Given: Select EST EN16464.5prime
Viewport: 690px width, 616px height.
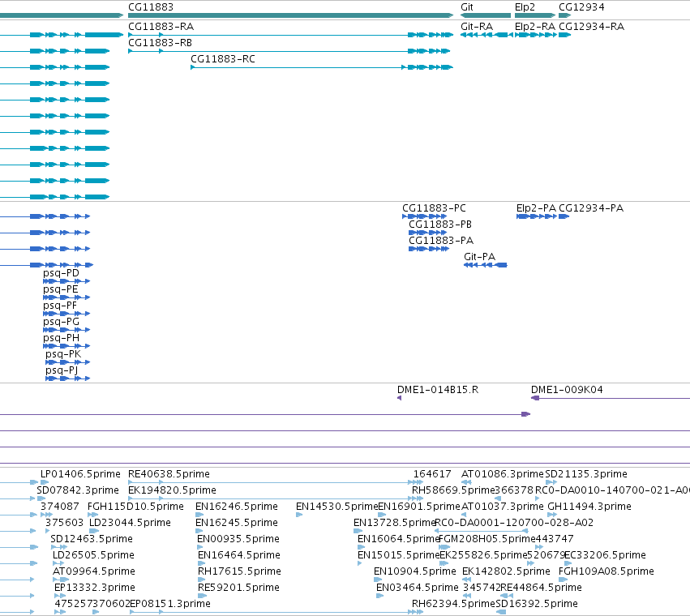Looking at the screenshot, I should point(239,556).
